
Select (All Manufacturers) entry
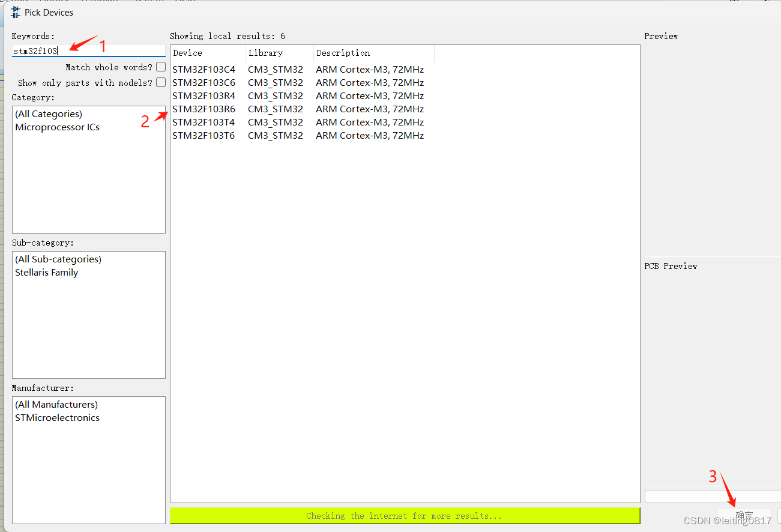coord(56,405)
